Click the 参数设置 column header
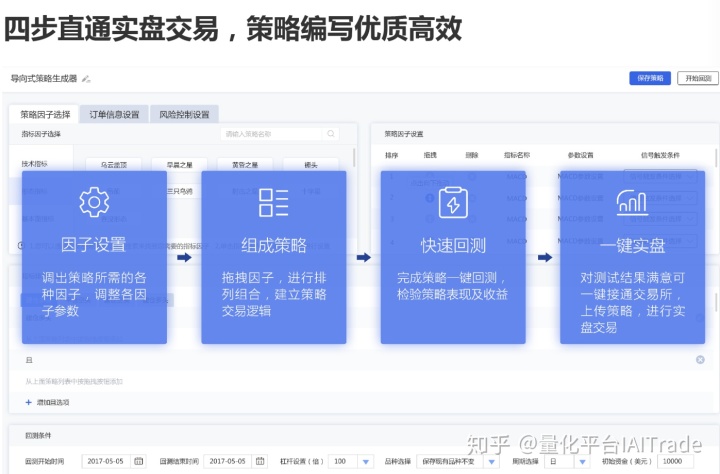This screenshot has height=474, width=720. pos(580,155)
